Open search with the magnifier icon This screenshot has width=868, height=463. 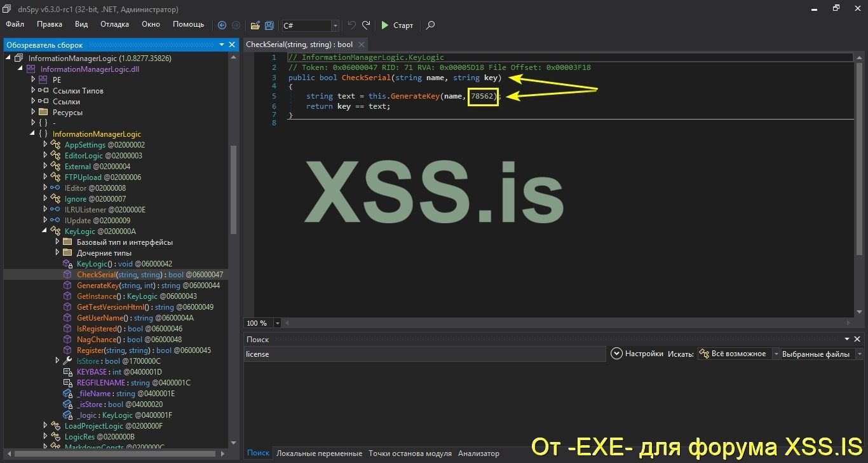(430, 25)
